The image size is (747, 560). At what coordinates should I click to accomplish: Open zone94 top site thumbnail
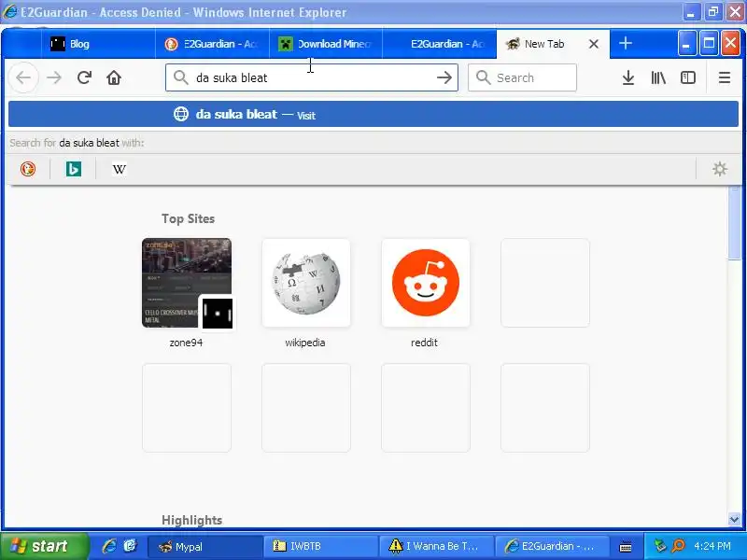(x=187, y=283)
